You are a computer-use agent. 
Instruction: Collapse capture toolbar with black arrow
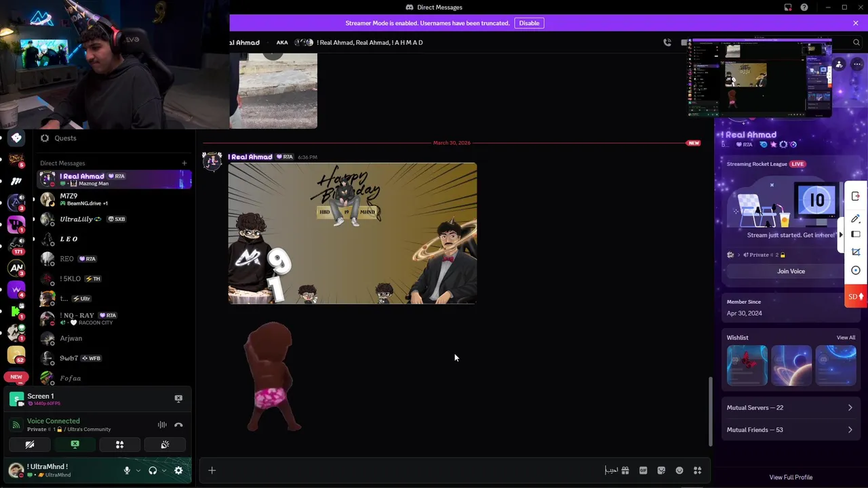tap(841, 235)
